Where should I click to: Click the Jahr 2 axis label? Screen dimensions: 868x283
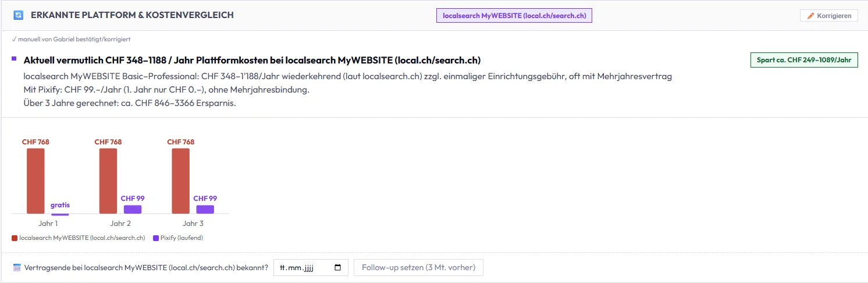(120, 223)
